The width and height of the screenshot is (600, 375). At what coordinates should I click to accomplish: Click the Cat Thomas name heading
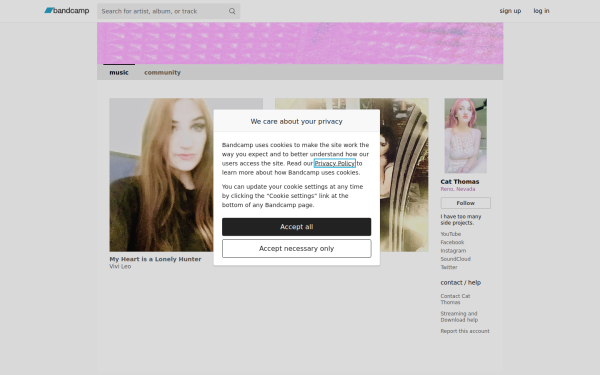click(460, 182)
